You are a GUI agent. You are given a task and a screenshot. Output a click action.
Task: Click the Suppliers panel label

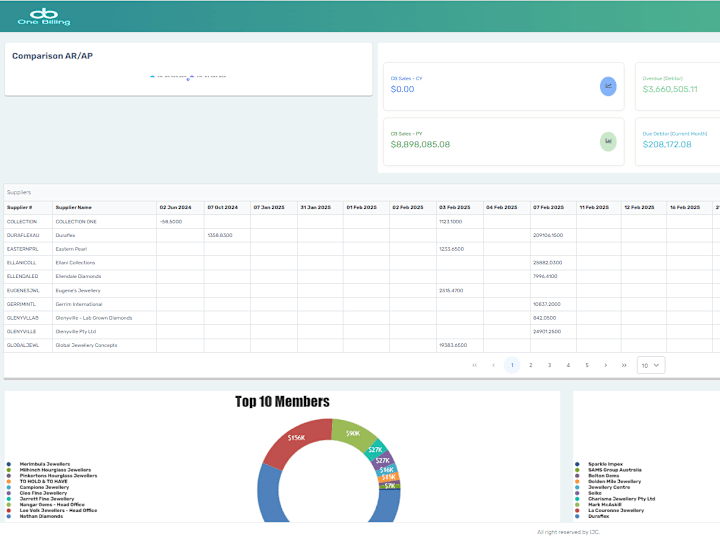click(19, 192)
